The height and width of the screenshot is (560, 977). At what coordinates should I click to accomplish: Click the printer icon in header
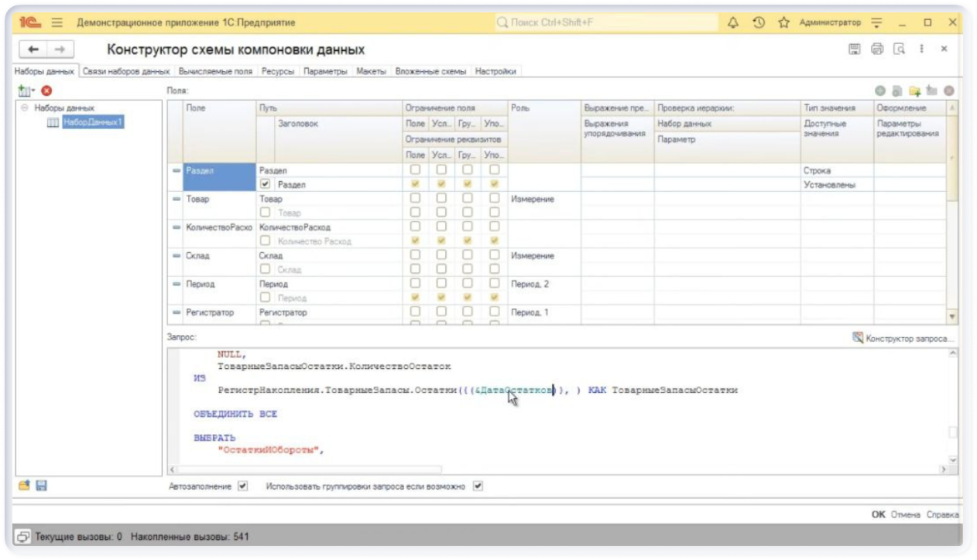877,50
